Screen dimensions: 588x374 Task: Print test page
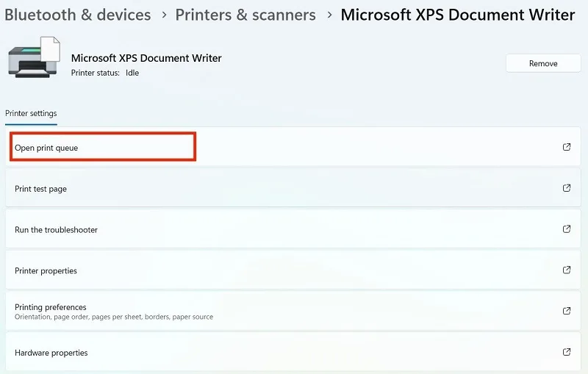point(293,188)
